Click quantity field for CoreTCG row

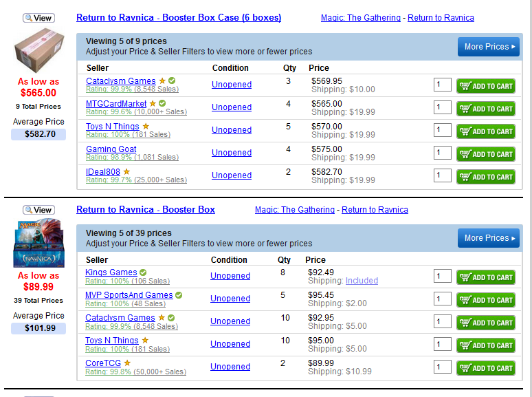[443, 367]
